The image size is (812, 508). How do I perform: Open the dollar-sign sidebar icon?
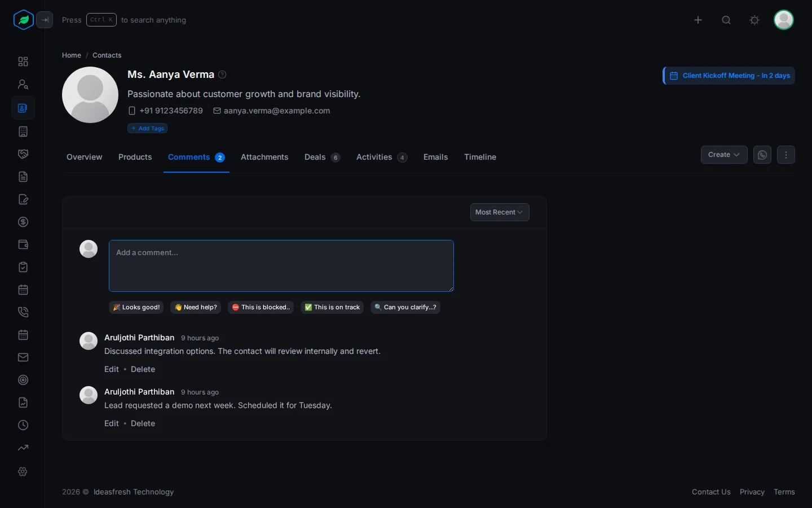(x=23, y=222)
